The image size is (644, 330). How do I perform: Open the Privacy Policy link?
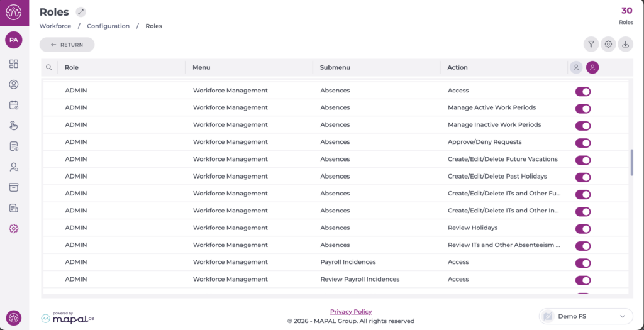[350, 312]
